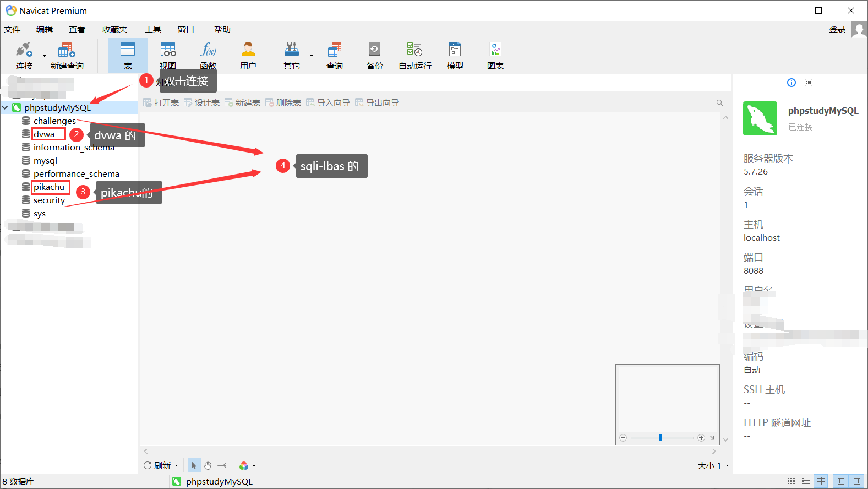Show the general info icon in right panel
The width and height of the screenshot is (868, 489).
pos(791,83)
